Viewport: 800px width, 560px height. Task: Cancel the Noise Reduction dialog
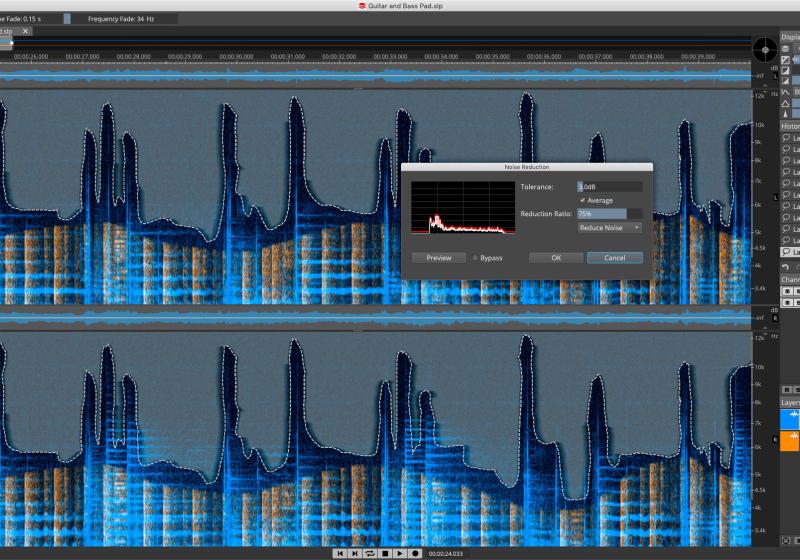pos(614,258)
